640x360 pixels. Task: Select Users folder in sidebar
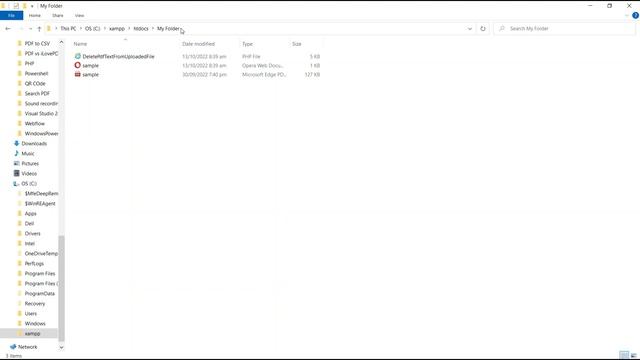[x=31, y=313]
